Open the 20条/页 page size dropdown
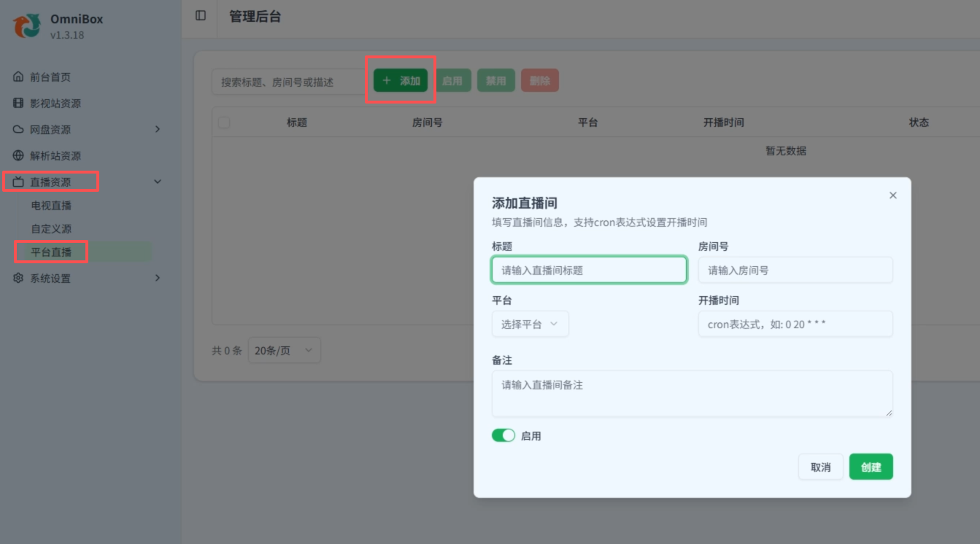Image resolution: width=980 pixels, height=544 pixels. pos(284,351)
